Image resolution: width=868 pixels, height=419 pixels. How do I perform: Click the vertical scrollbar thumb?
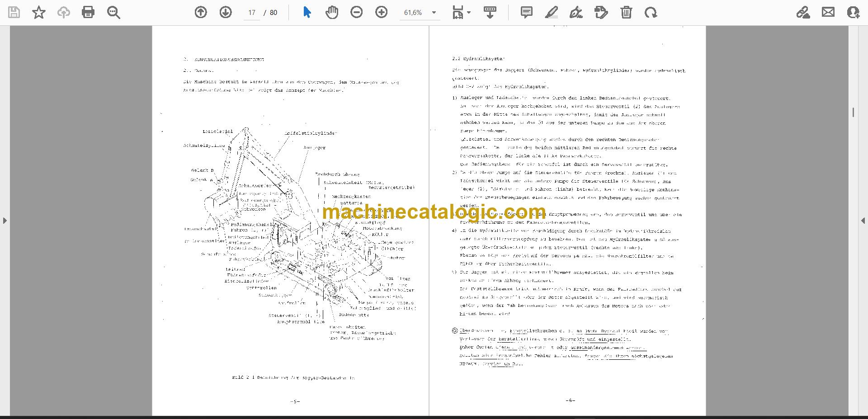[x=853, y=112]
